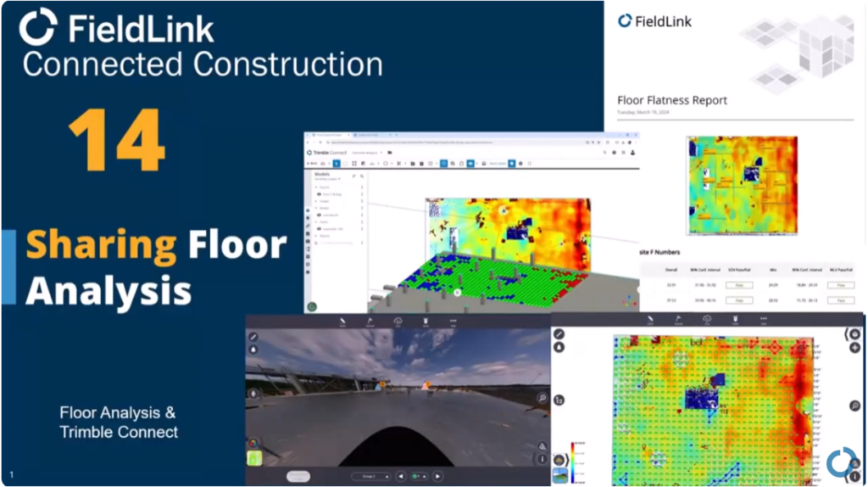Tap the cloud icon in heatmap top toolbar
Screen dimensions: 868x487
(707, 319)
